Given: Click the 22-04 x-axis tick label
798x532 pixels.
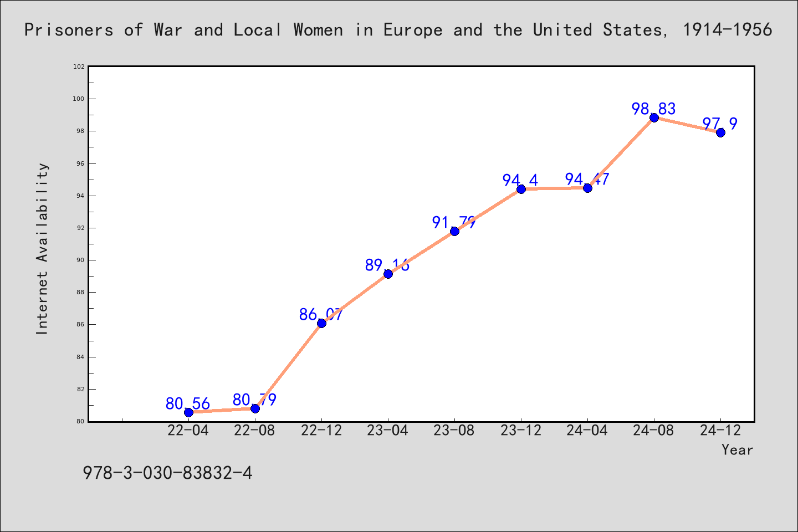Looking at the screenshot, I should [188, 431].
